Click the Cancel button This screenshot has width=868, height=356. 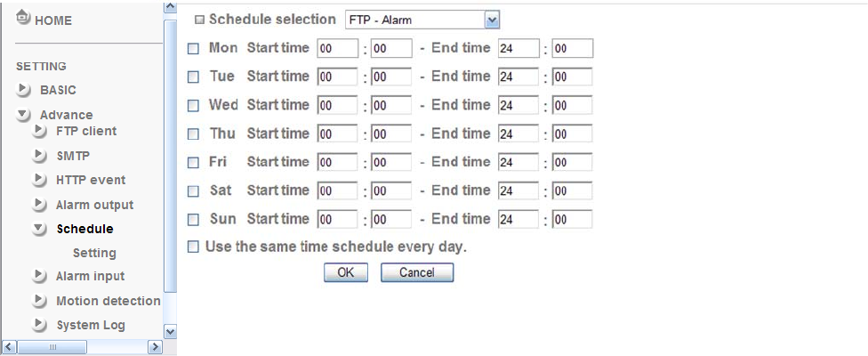coord(417,273)
